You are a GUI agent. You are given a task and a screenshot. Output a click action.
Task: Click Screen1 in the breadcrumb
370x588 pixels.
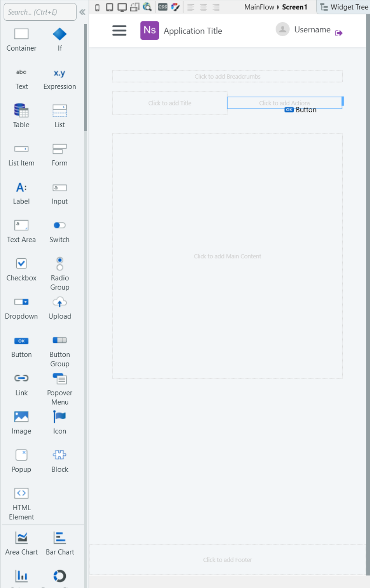295,7
